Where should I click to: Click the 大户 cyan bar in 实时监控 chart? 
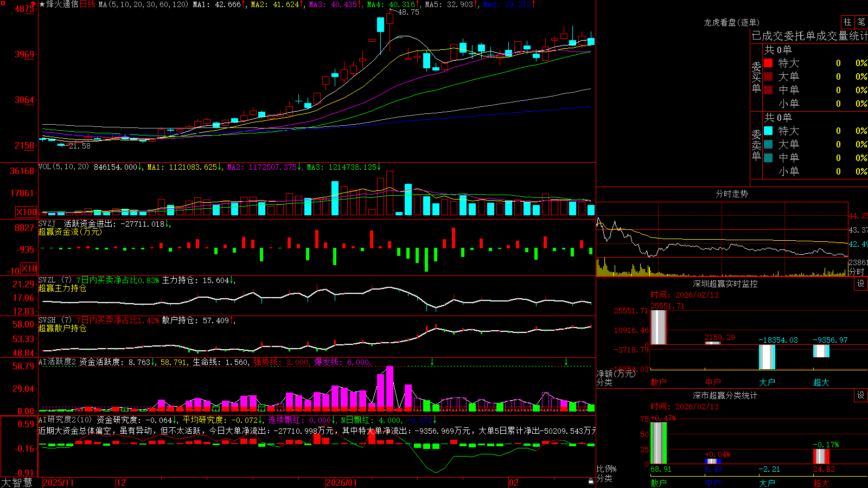767,357
